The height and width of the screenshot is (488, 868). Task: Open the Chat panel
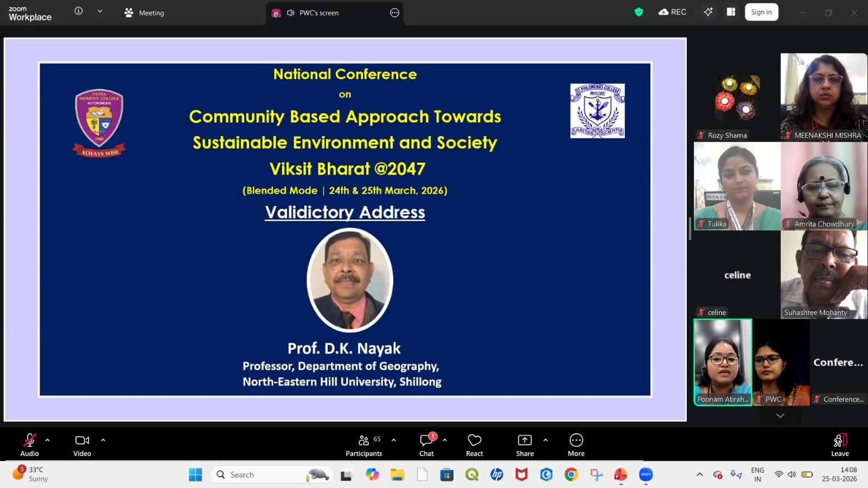[x=426, y=445]
